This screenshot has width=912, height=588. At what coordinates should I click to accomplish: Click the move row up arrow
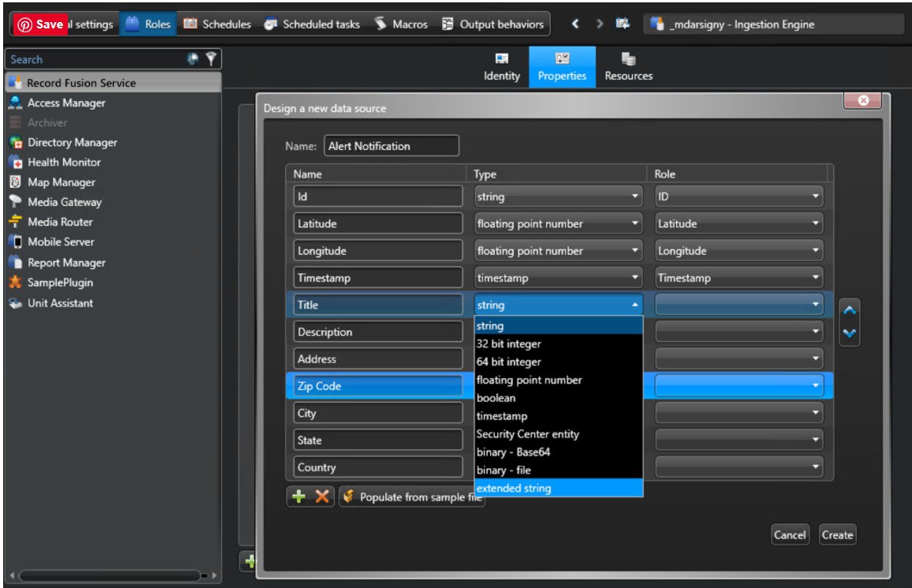point(850,310)
